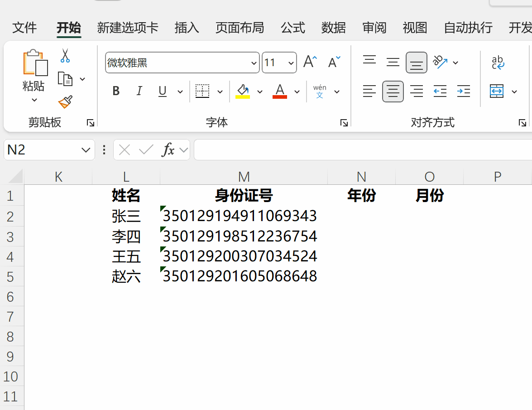Image resolution: width=532 pixels, height=410 pixels.
Task: Select cell 350129198512236754
Action: (x=244, y=236)
